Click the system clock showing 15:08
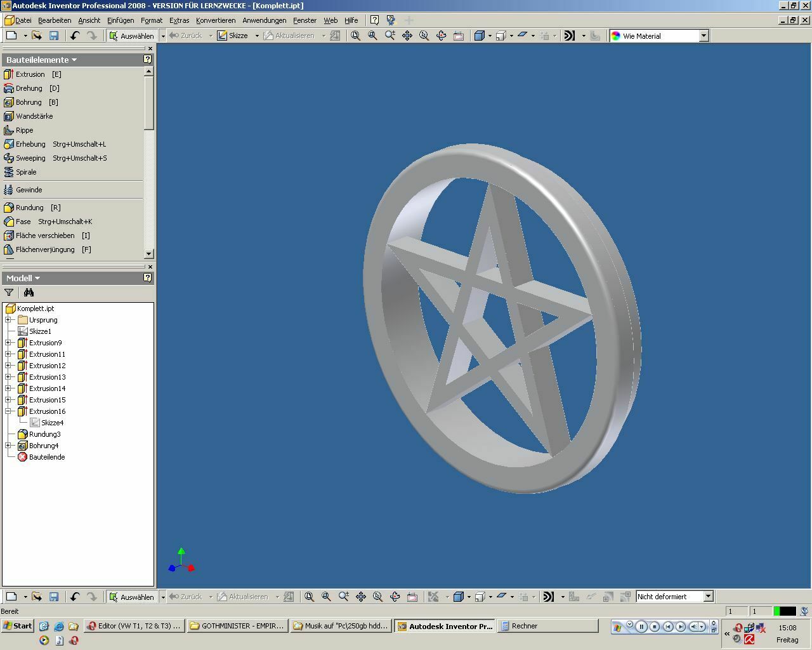The width and height of the screenshot is (812, 650). [787, 628]
